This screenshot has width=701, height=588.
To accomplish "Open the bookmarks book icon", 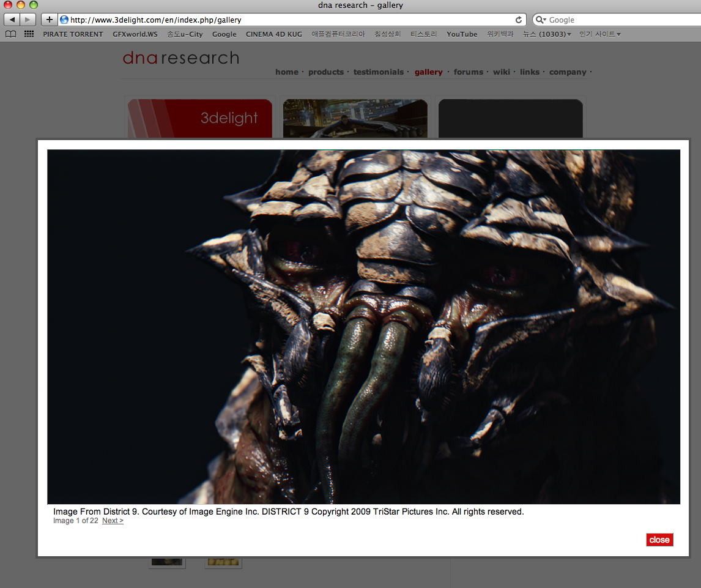I will click(x=11, y=34).
